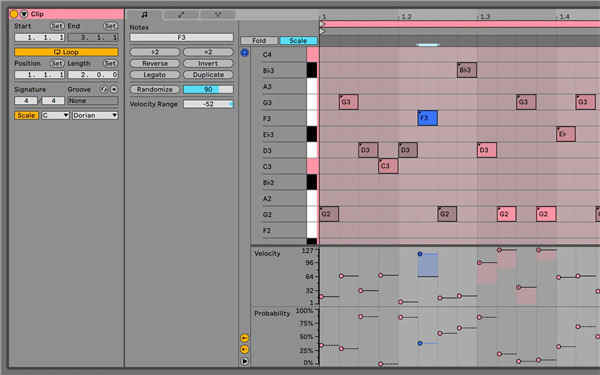Screen dimensions: 600x375
Task: Click the blue MIDI editor preview headphone icon
Action: pyautogui.click(x=245, y=52)
